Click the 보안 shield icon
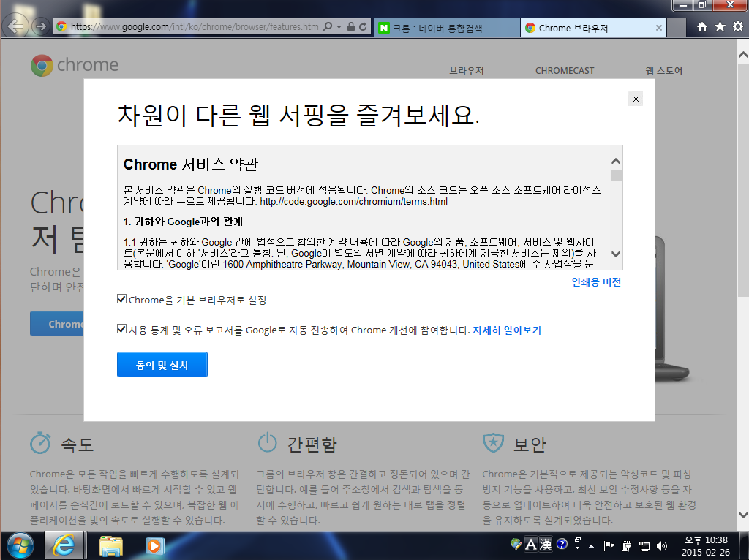 click(x=493, y=443)
